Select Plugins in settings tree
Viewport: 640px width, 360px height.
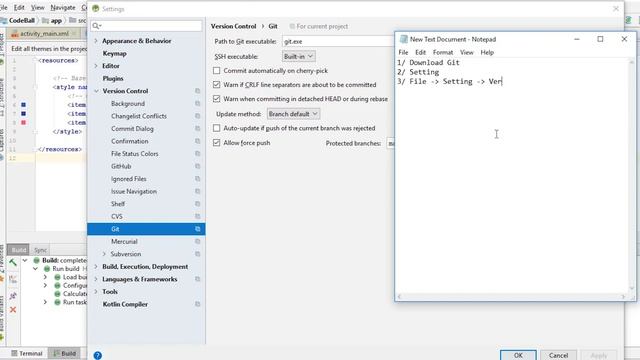[x=113, y=78]
